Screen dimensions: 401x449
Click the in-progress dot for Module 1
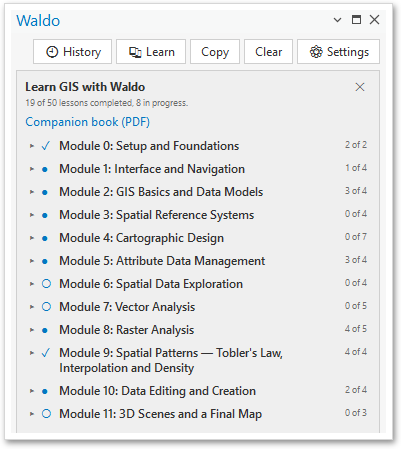point(45,170)
